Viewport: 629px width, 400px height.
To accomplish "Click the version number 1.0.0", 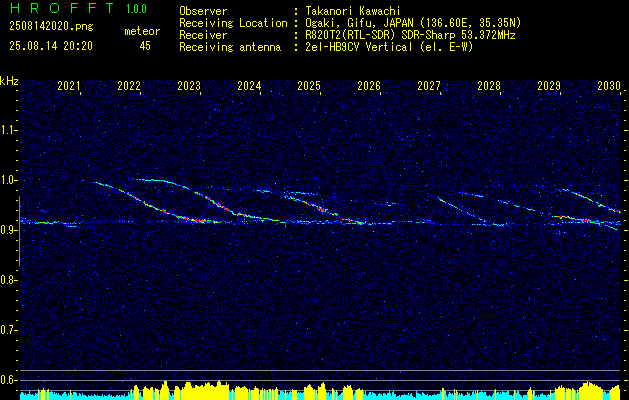I will (136, 9).
